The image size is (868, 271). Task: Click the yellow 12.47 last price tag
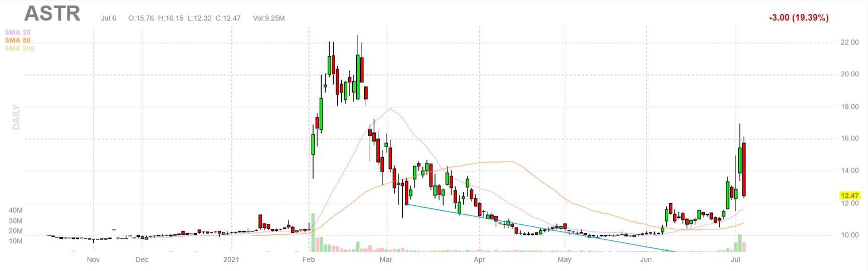coord(849,195)
